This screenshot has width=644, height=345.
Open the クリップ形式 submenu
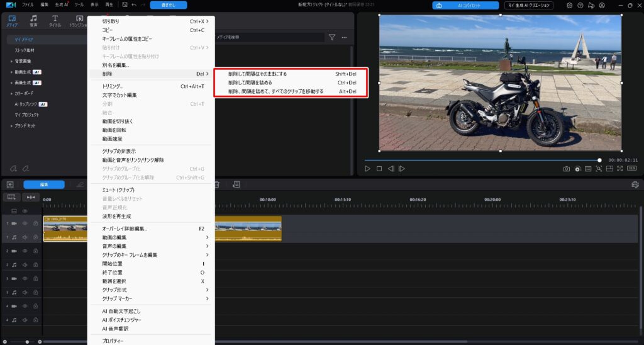pos(151,290)
